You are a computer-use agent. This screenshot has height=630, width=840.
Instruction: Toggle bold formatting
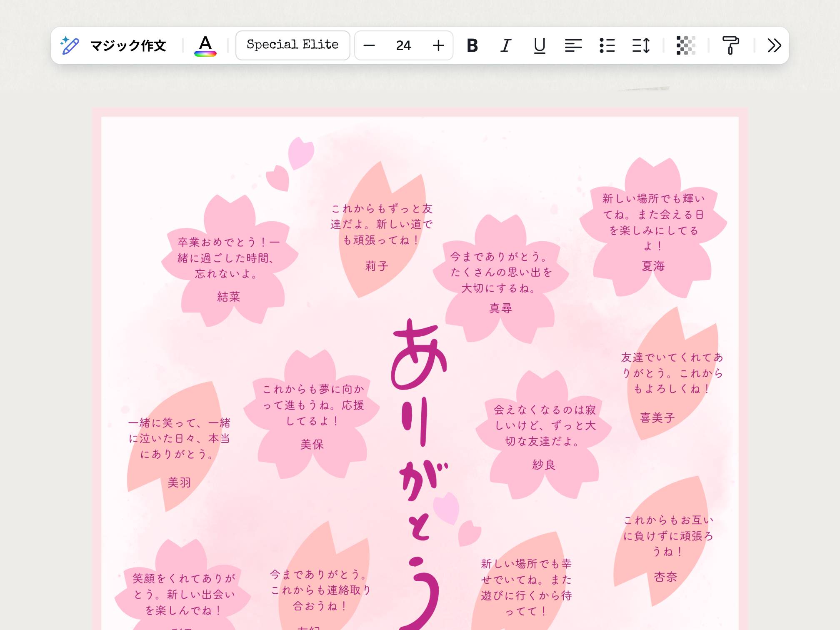[472, 45]
